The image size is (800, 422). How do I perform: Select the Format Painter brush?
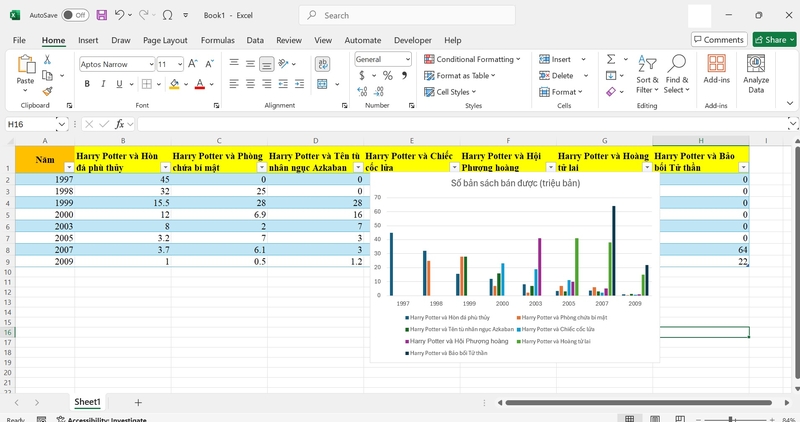[47, 91]
